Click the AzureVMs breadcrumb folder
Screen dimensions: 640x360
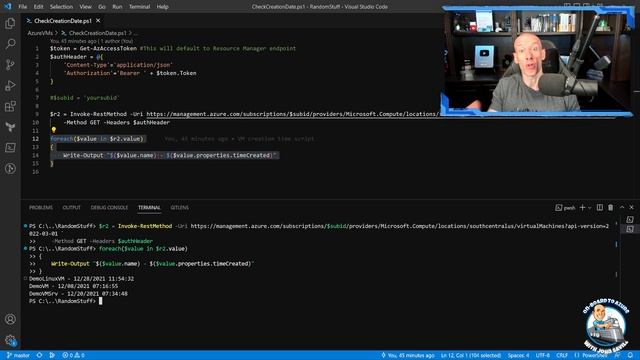[x=40, y=33]
